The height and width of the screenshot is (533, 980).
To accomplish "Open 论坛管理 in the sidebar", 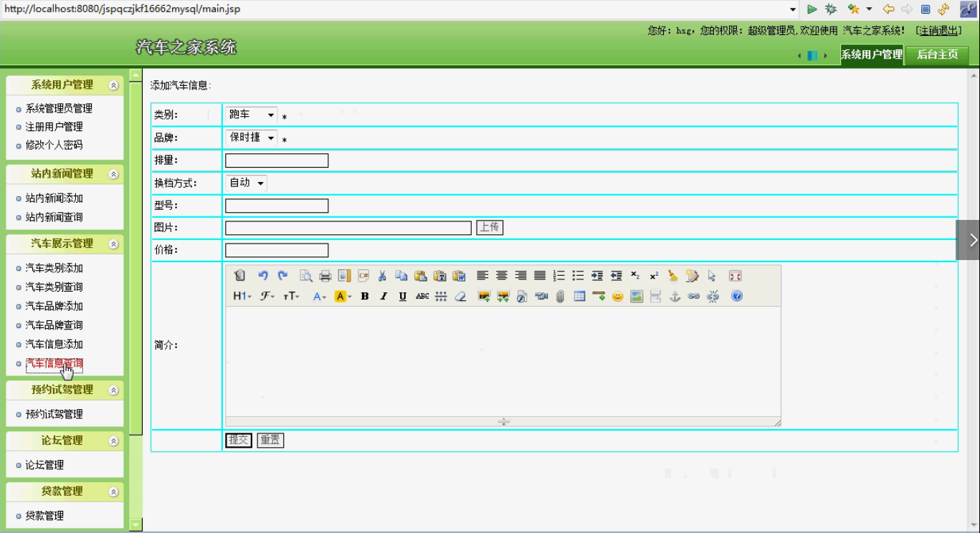I will [x=44, y=465].
